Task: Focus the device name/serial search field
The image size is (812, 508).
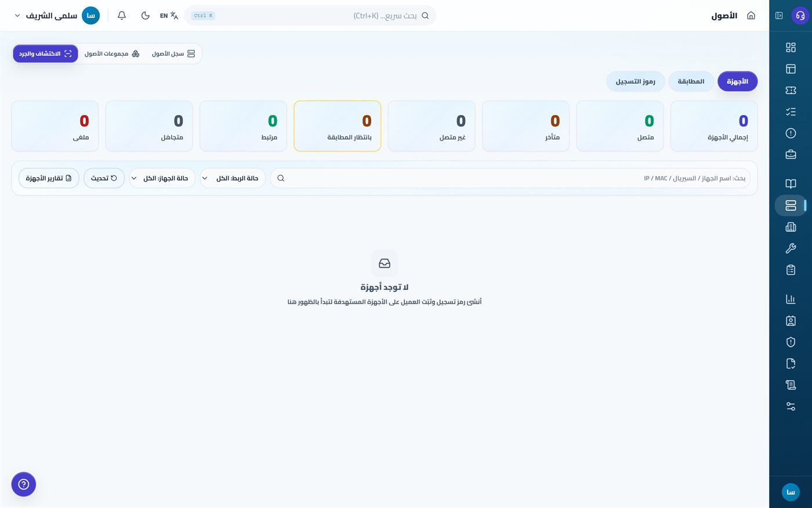Action: pos(510,178)
